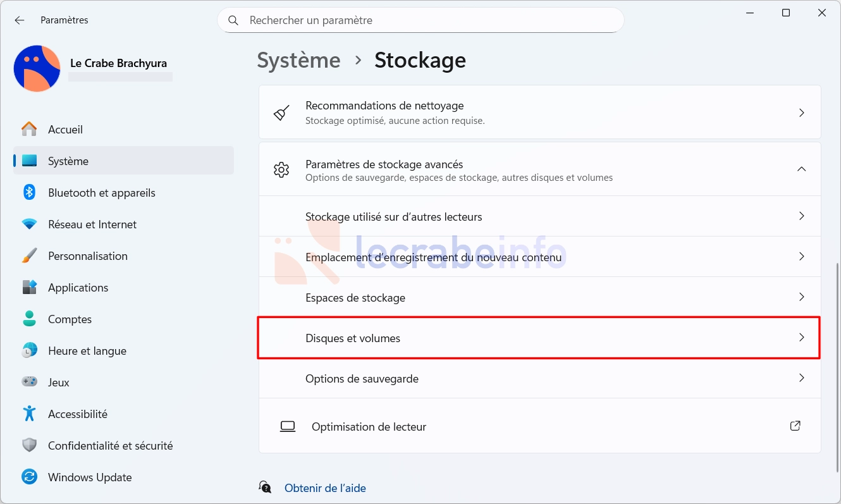Open Optimisation de lecteur external link icon
The width and height of the screenshot is (841, 504).
795,426
